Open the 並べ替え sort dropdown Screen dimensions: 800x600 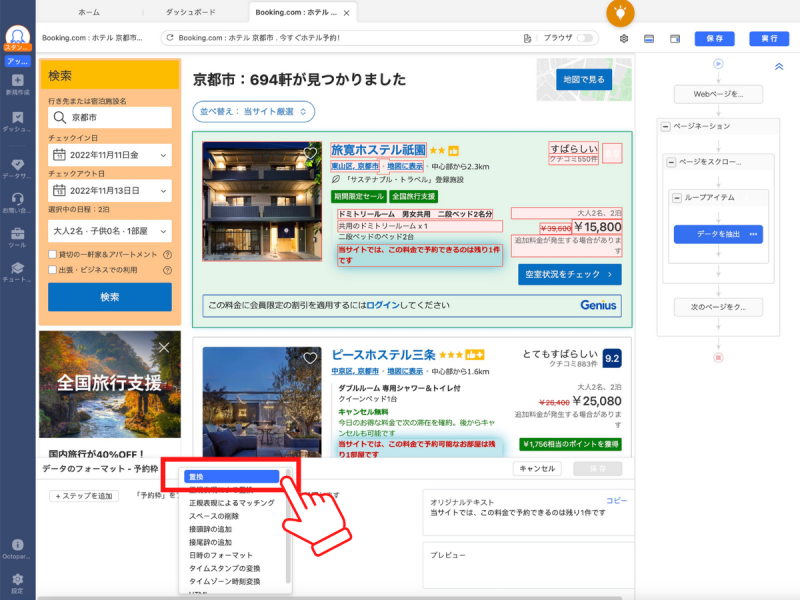point(254,112)
